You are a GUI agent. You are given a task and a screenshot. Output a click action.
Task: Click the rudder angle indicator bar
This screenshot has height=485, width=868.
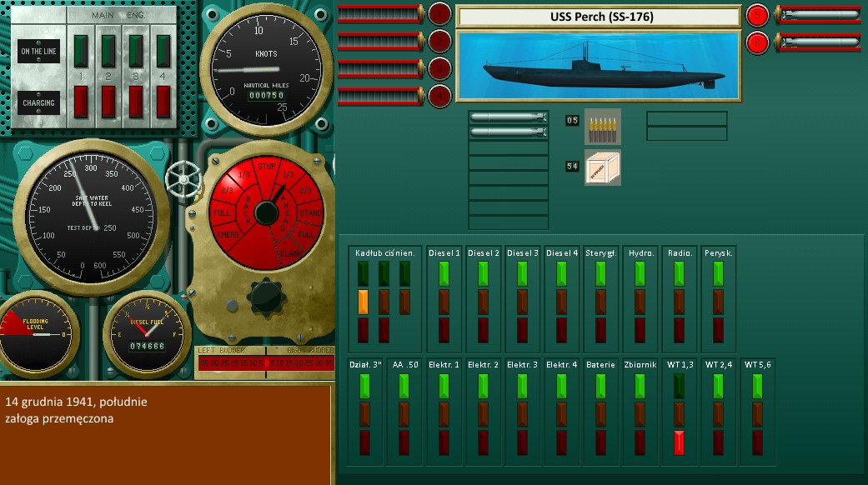(263, 362)
